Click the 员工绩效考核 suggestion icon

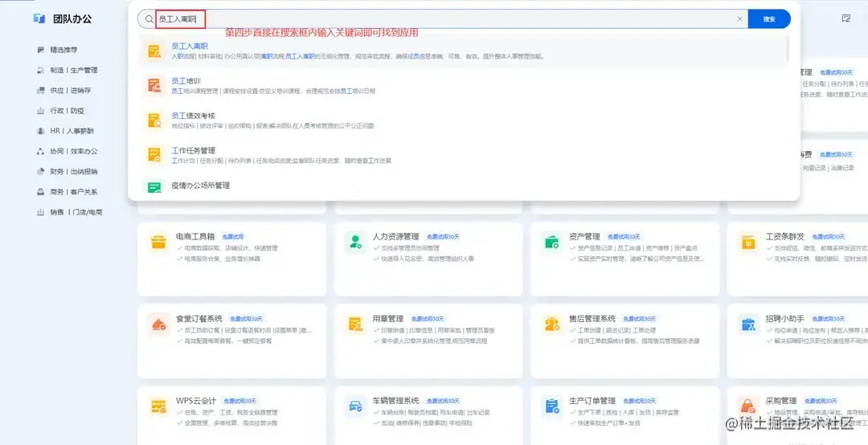point(154,120)
